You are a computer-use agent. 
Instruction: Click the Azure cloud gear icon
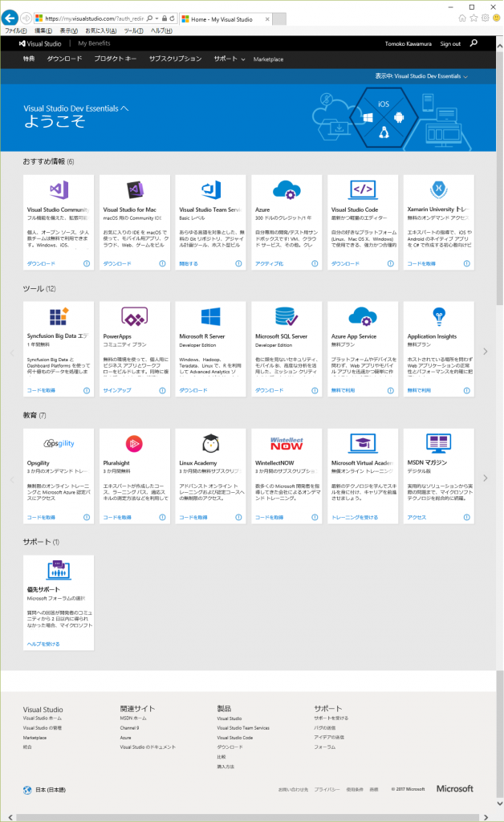click(287, 189)
